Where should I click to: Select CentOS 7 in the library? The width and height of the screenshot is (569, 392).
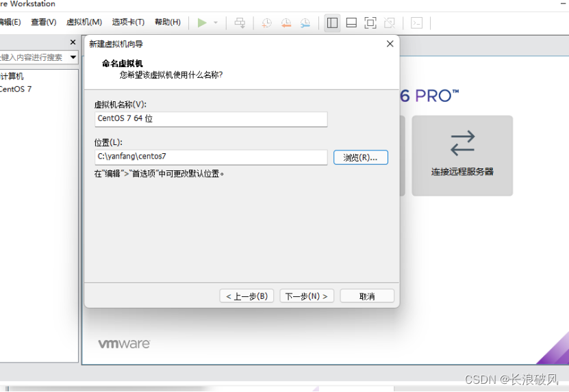16,89
